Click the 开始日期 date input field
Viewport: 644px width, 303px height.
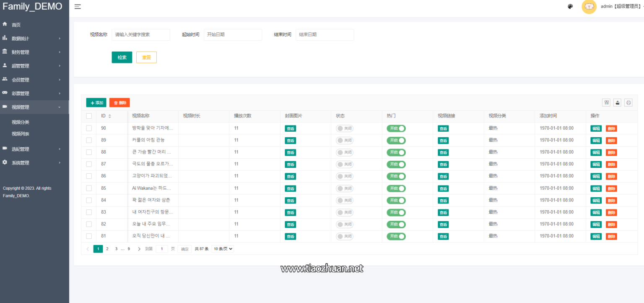[233, 35]
